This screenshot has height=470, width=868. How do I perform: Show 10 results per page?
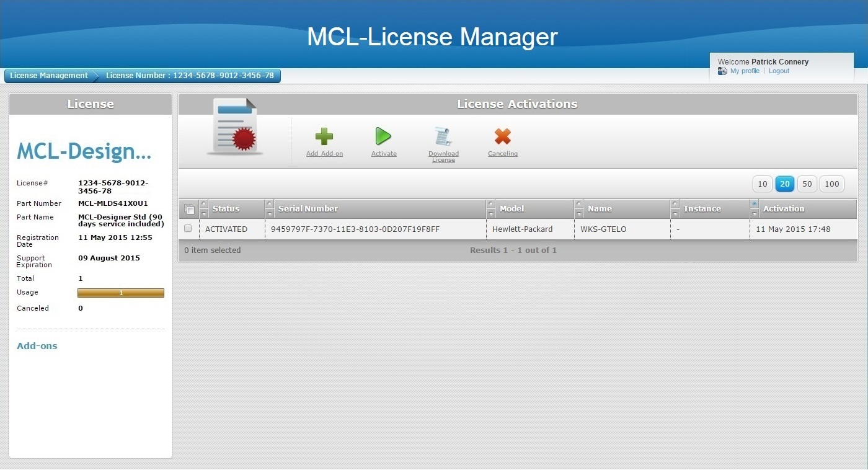coord(763,184)
